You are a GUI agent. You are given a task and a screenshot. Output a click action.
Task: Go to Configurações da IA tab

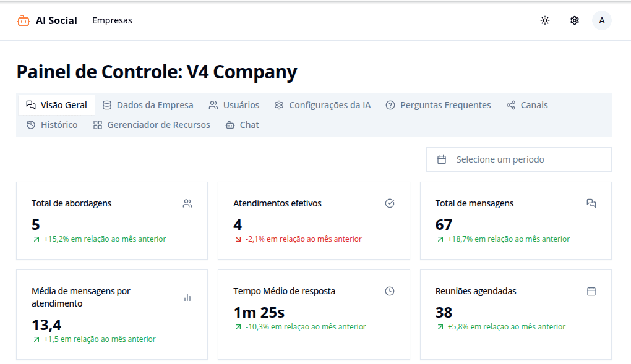coord(322,105)
